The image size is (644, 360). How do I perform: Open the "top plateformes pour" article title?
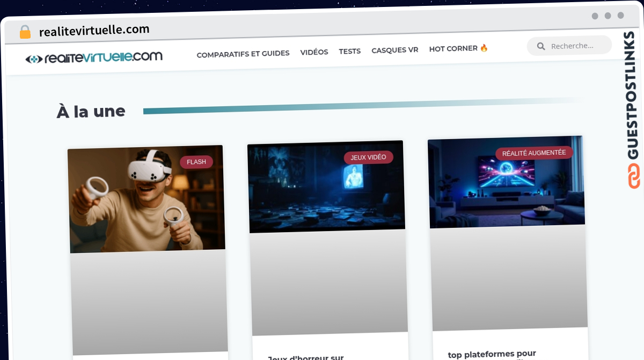[492, 354]
